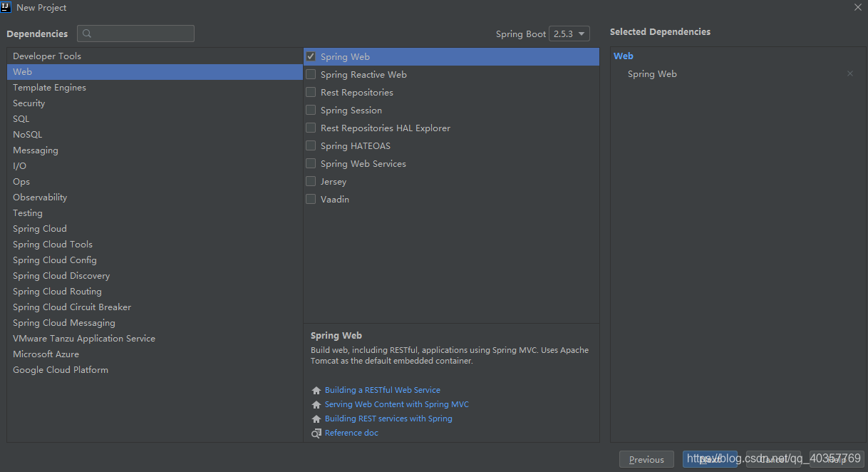This screenshot has height=472, width=868.
Task: Tick the Spring Web Services checkbox
Action: click(311, 163)
